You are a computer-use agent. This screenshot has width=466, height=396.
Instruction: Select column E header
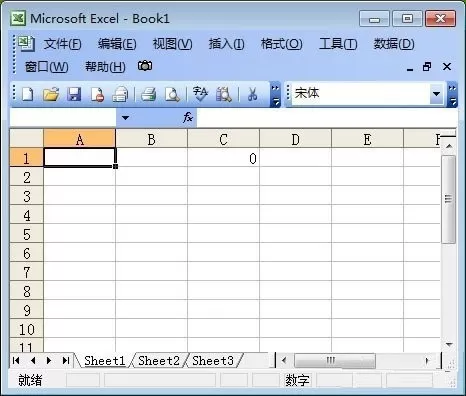point(367,139)
